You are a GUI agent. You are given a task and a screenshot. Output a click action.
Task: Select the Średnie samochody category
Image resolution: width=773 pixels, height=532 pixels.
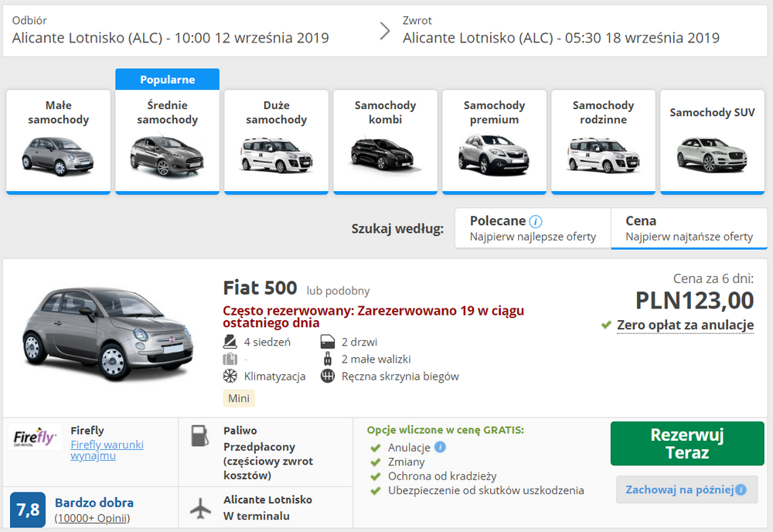(x=167, y=142)
